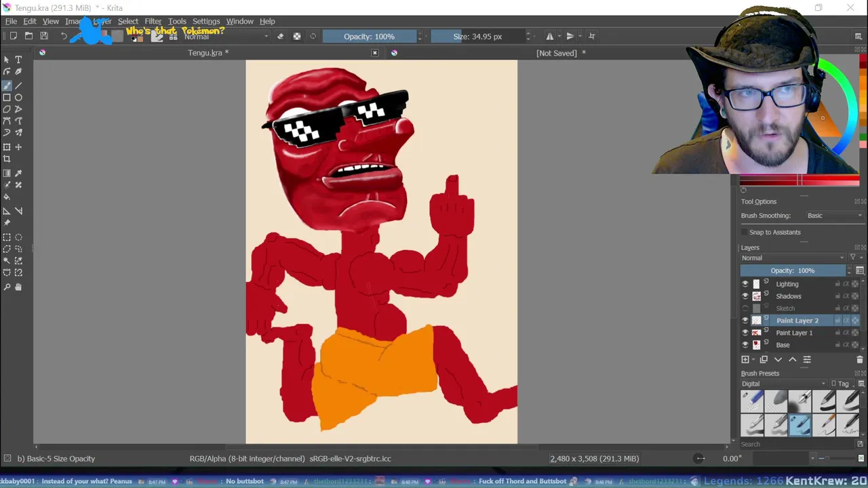This screenshot has width=868, height=488.
Task: Choose the Fill bucket tool
Action: click(x=7, y=197)
